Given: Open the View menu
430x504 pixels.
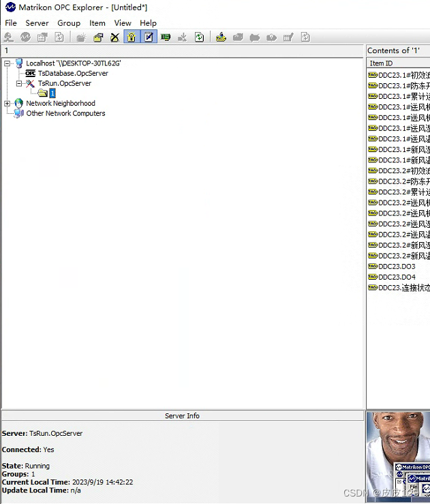Looking at the screenshot, I should point(123,23).
